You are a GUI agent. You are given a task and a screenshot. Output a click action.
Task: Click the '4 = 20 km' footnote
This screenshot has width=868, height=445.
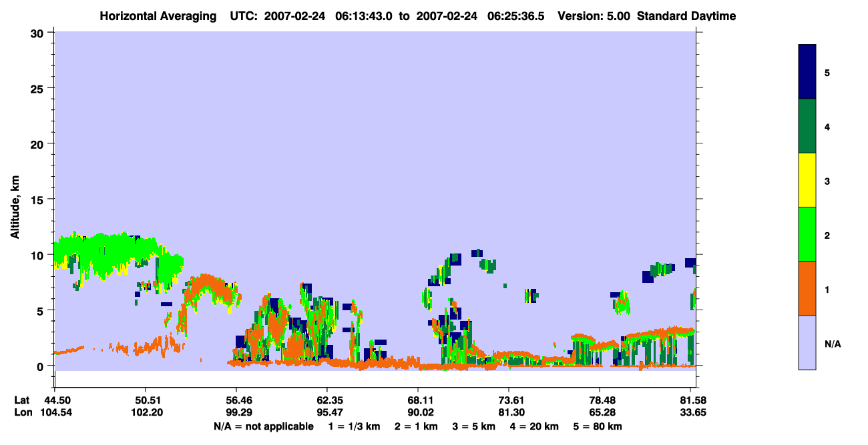point(535,426)
